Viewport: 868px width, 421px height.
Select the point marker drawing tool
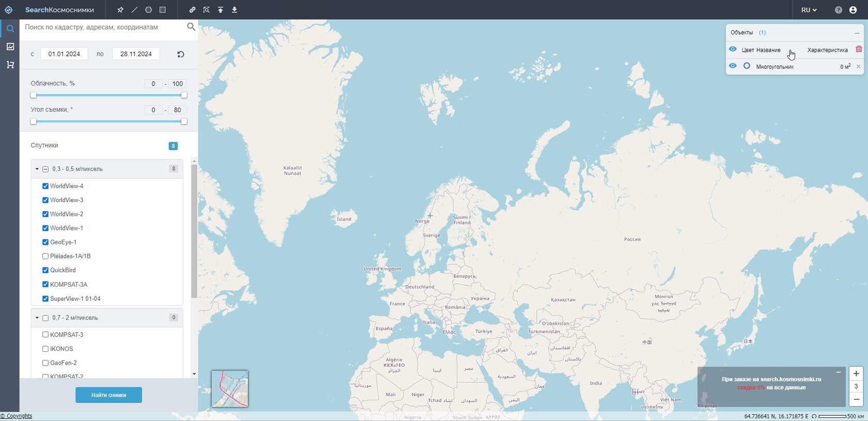tap(120, 10)
